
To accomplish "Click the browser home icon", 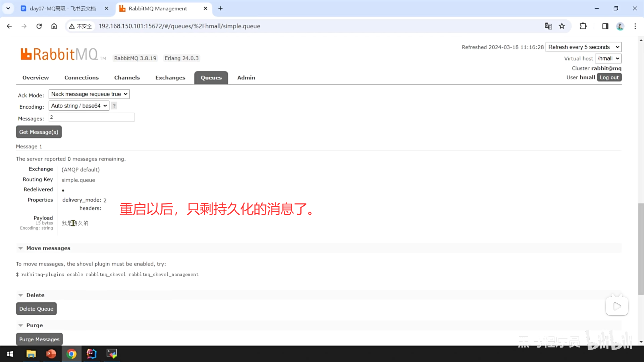I will pos(54,26).
